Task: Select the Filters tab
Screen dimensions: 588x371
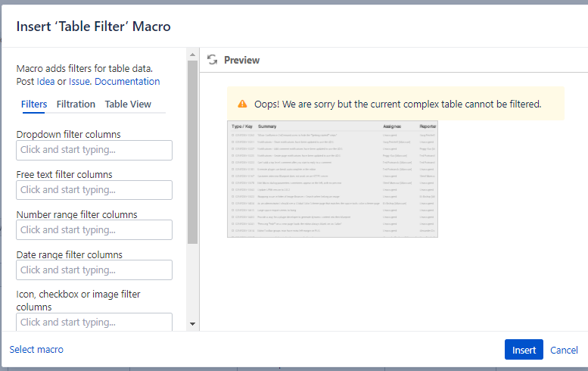Action: tap(34, 104)
